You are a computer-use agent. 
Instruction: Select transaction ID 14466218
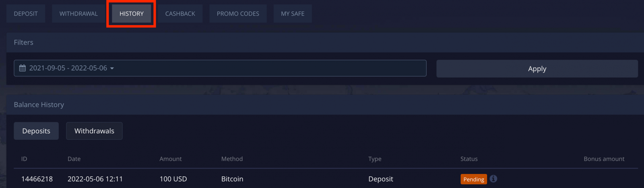(37, 179)
